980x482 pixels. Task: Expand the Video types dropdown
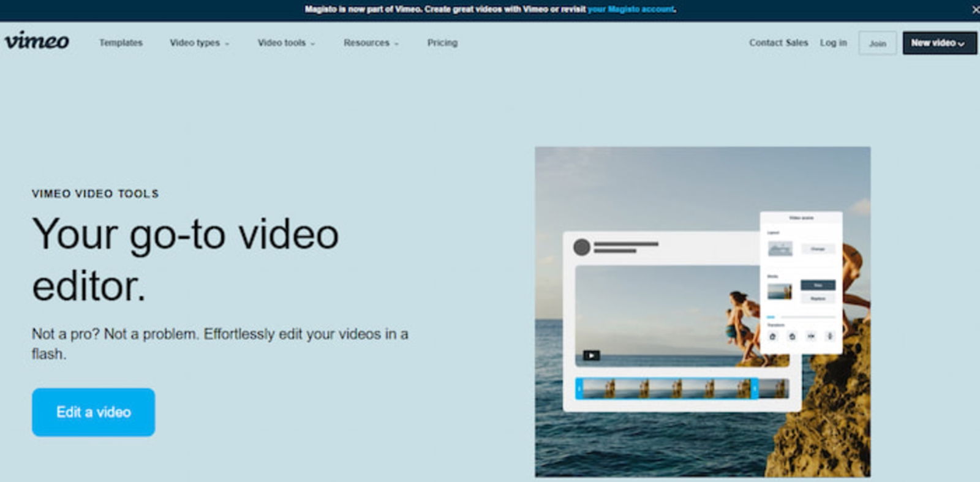click(199, 43)
